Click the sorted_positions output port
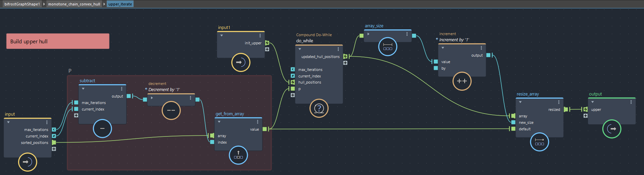The width and height of the screenshot is (644, 175). [54, 143]
